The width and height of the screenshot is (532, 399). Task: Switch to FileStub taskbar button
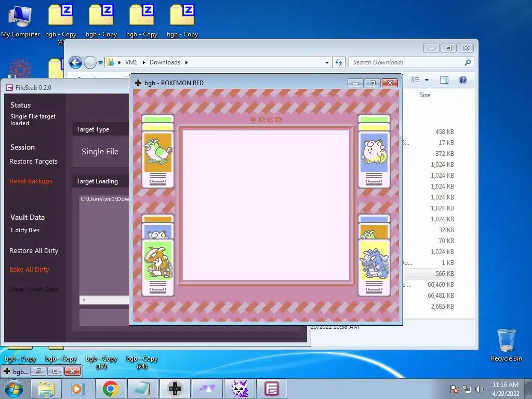[x=272, y=389]
